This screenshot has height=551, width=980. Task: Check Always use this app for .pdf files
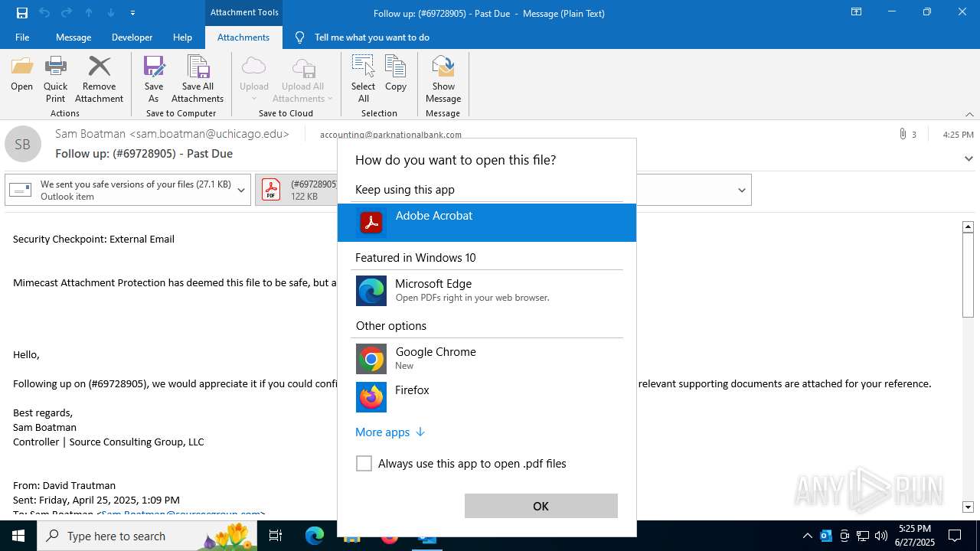coord(364,463)
